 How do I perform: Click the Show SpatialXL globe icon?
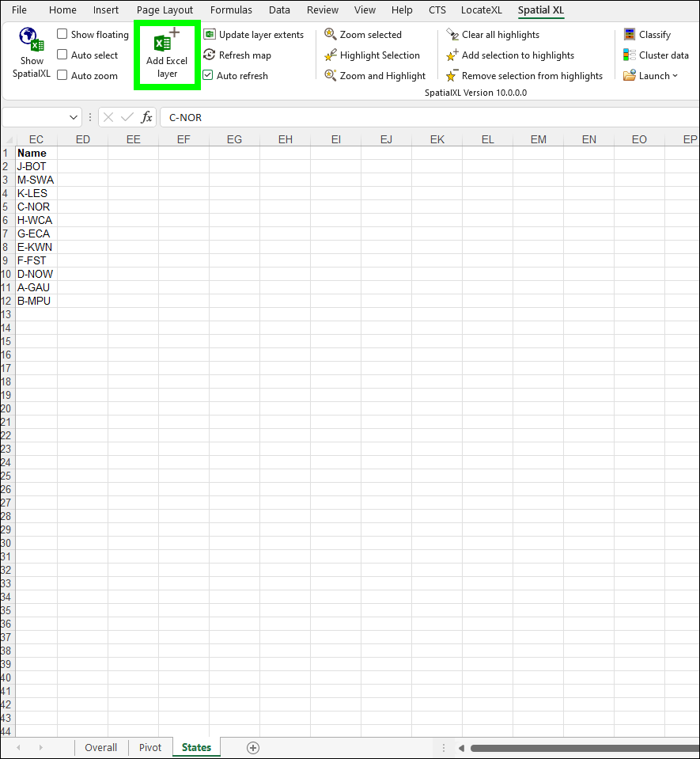coord(32,40)
